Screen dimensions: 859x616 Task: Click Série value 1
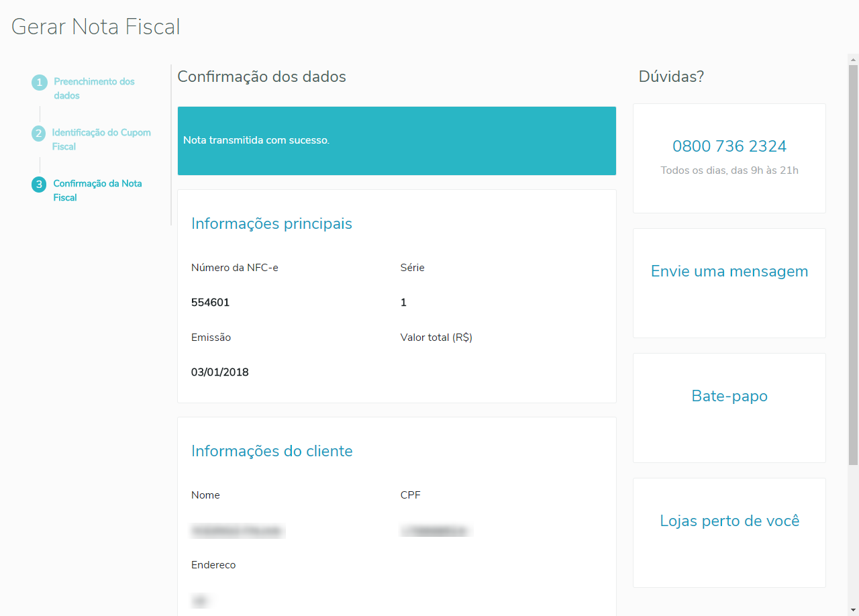(403, 303)
